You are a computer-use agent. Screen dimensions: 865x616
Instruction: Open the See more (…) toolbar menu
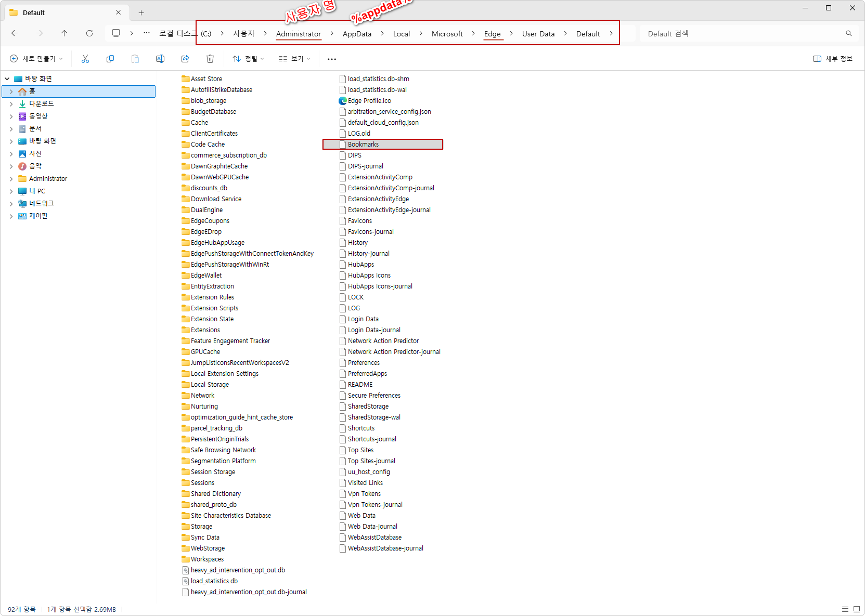[332, 59]
